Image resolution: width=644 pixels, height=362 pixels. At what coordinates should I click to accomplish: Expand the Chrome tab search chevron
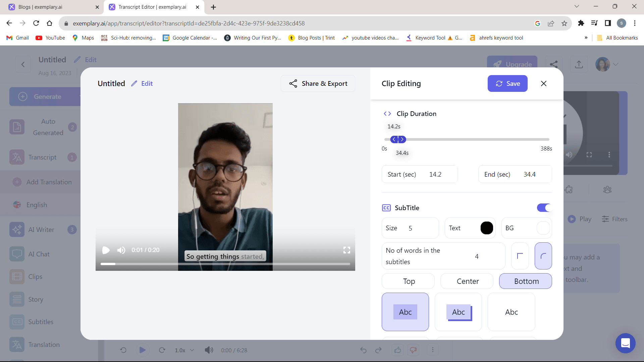click(577, 6)
